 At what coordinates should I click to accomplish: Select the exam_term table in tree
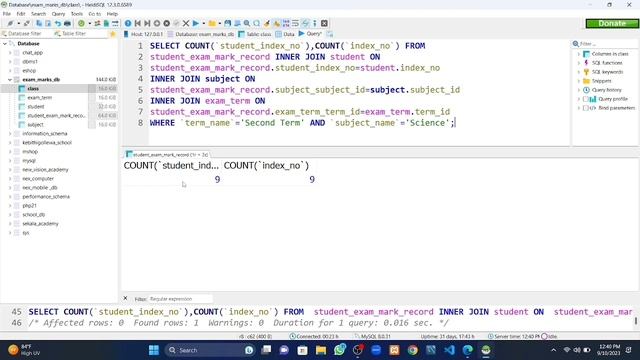[40, 98]
